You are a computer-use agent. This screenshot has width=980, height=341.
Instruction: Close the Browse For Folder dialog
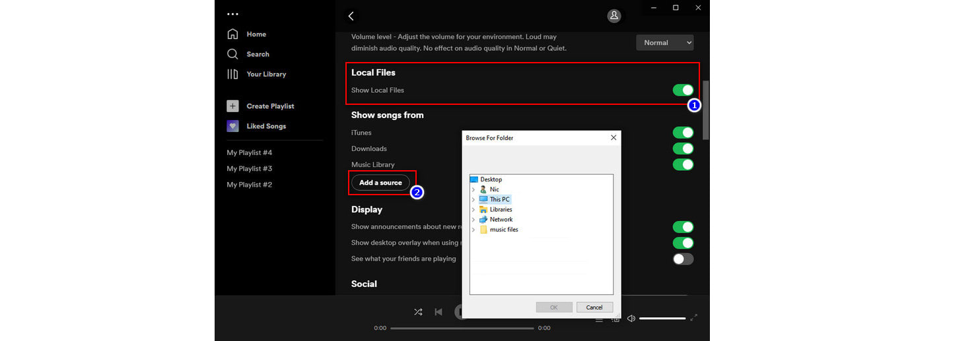[613, 137]
